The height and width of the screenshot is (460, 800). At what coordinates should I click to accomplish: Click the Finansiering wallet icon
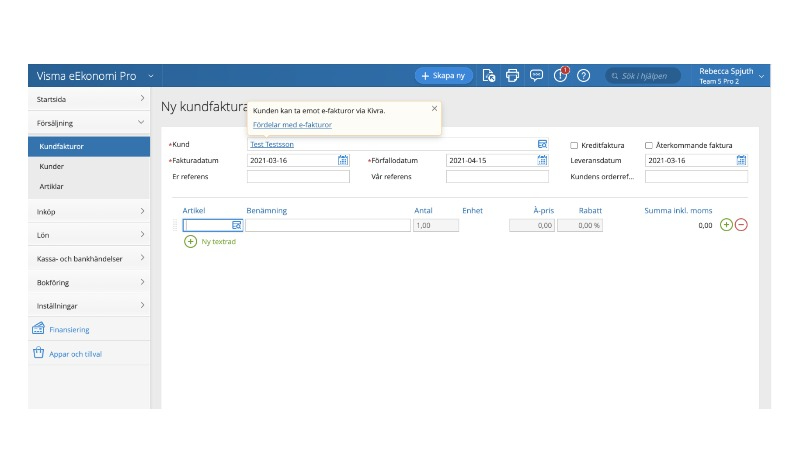[38, 328]
